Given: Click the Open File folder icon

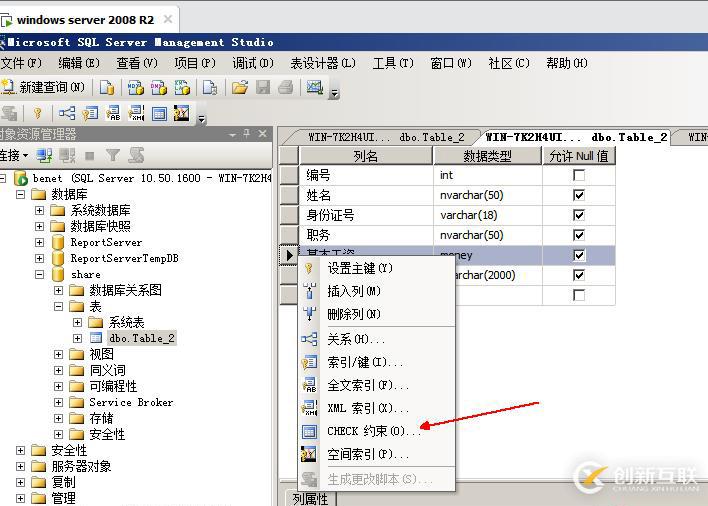Looking at the screenshot, I should (x=240, y=87).
